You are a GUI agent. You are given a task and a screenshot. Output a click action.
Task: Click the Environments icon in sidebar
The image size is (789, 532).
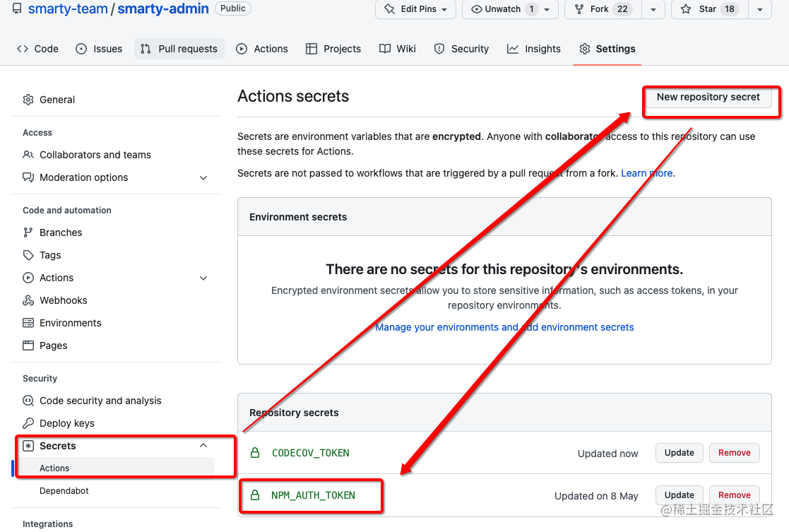(28, 323)
